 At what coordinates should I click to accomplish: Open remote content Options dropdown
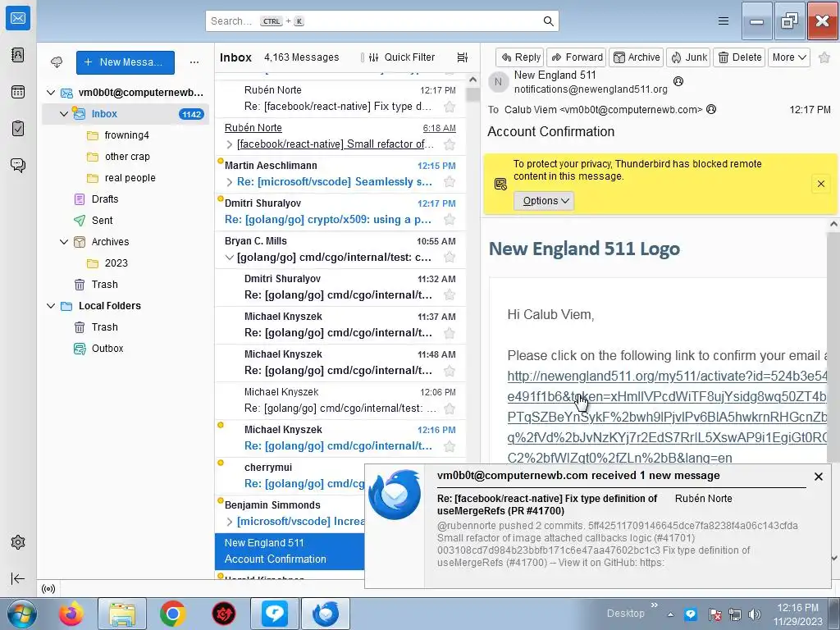coord(544,201)
